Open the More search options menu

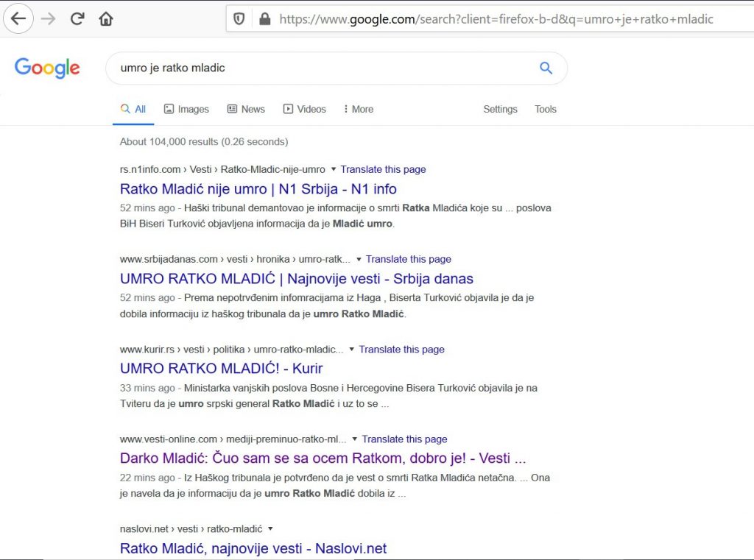(359, 109)
